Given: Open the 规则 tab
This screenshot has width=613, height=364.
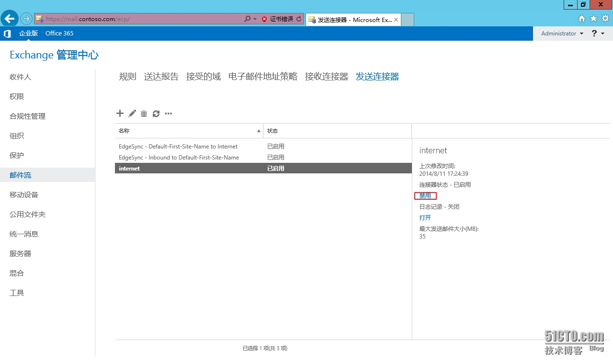Looking at the screenshot, I should (127, 77).
